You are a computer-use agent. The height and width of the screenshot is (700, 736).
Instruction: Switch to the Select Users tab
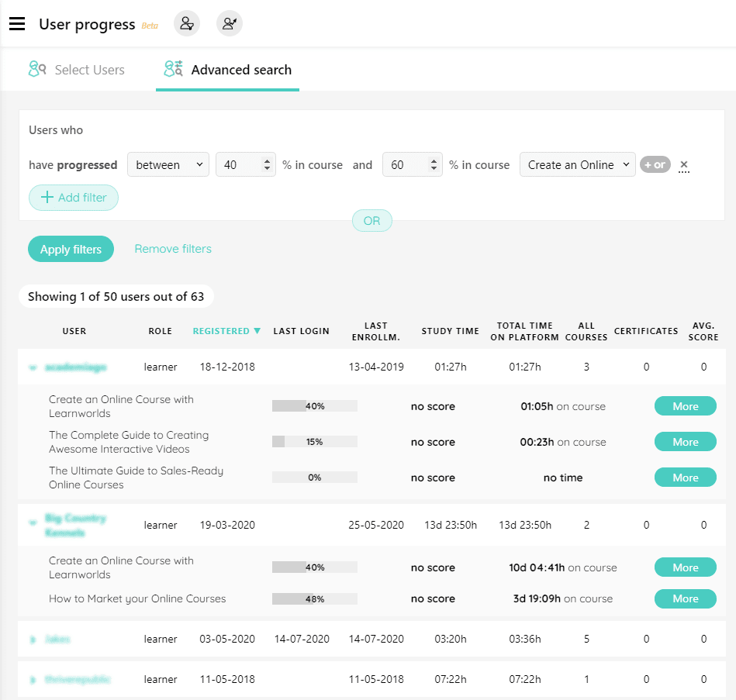coord(77,70)
